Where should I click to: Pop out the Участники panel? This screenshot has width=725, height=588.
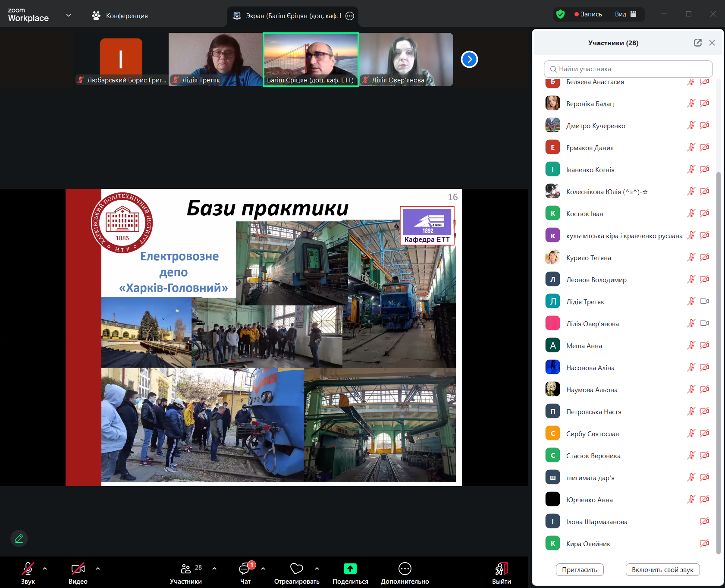pos(697,43)
